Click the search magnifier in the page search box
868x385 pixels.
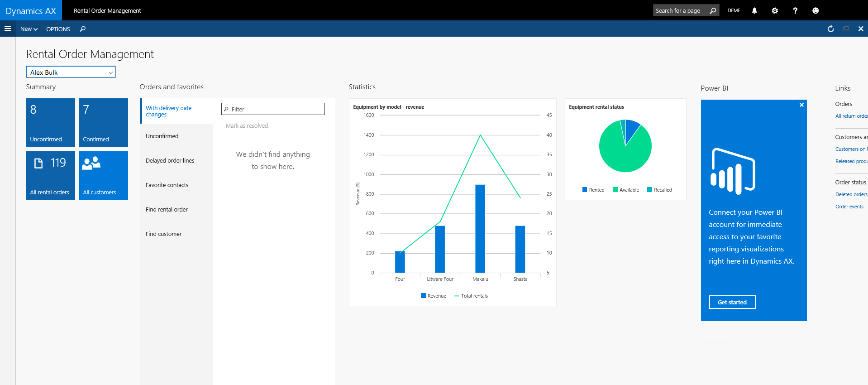[x=713, y=10]
